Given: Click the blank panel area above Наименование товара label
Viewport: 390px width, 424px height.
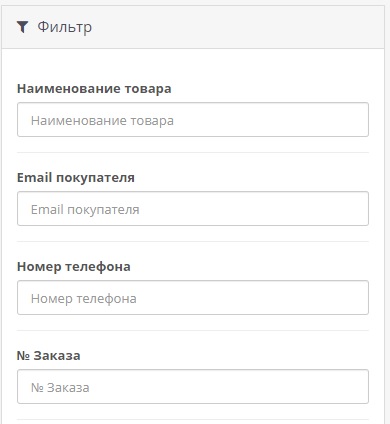Looking at the screenshot, I should [x=193, y=65].
